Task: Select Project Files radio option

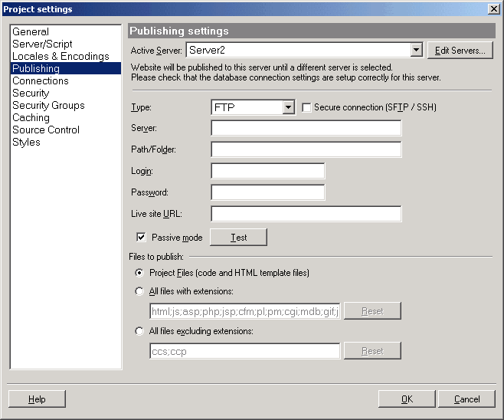Action: click(x=139, y=273)
